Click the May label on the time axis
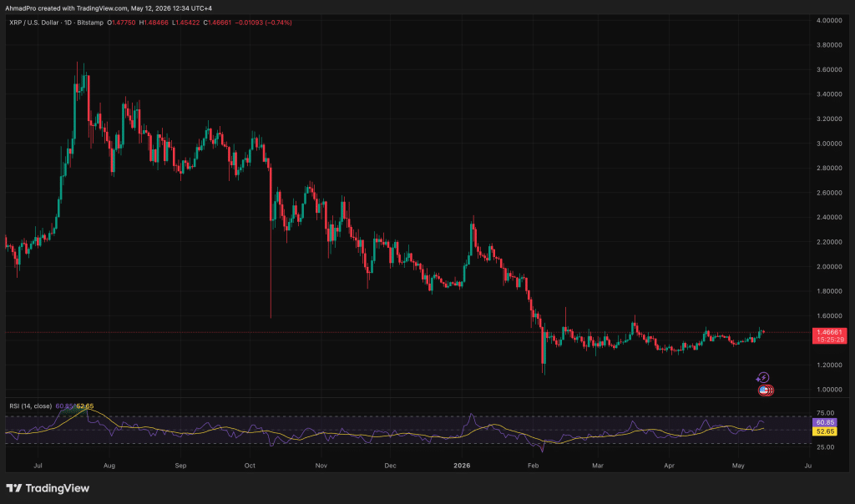Image resolution: width=855 pixels, height=504 pixels. [738, 466]
